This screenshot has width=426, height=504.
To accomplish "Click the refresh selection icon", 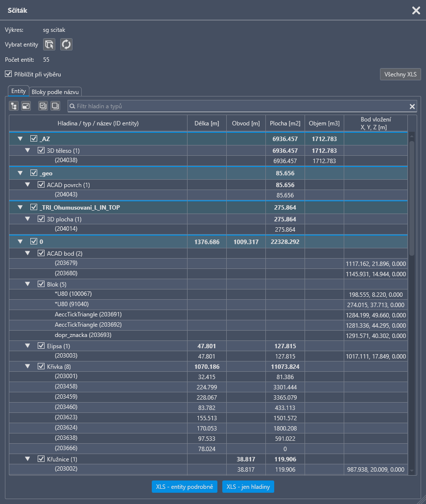I will click(x=66, y=45).
